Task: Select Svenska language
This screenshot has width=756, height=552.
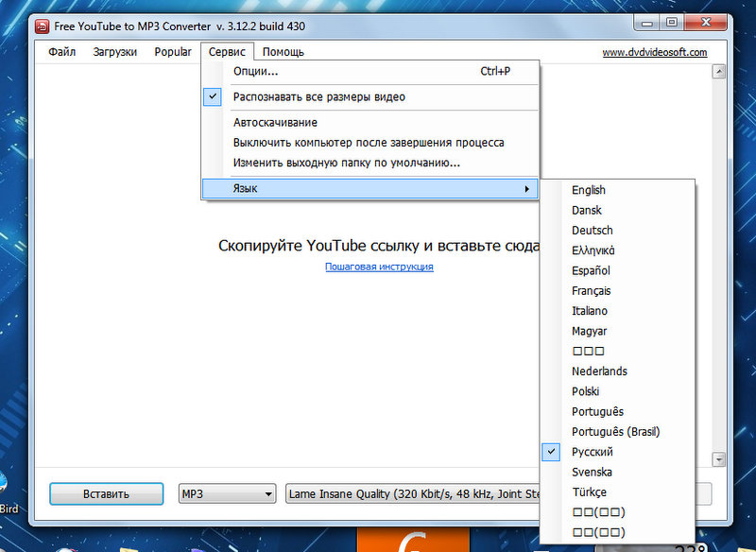Action: tap(618, 473)
